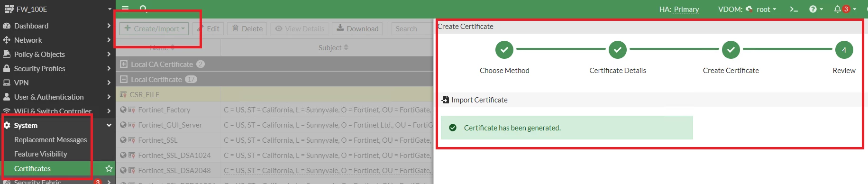868x184 pixels.
Task: Expand the Local CA Certificate group
Action: pyautogui.click(x=124, y=64)
